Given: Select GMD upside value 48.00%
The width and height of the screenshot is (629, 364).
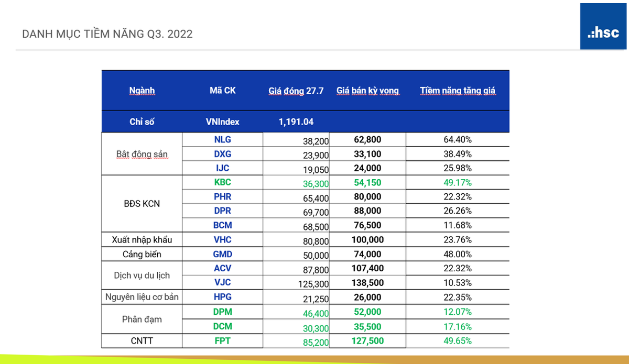Looking at the screenshot, I should tap(457, 255).
